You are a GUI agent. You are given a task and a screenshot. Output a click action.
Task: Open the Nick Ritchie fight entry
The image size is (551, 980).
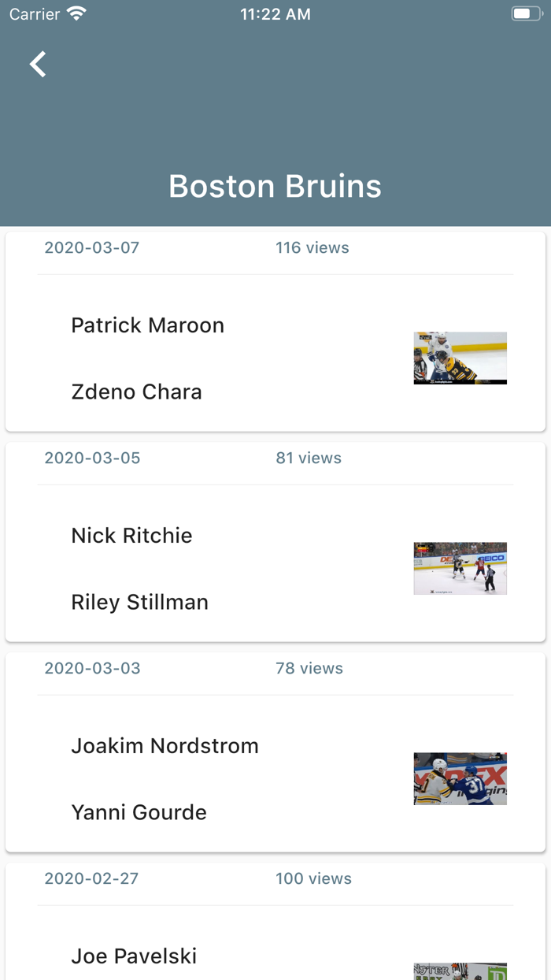(131, 536)
